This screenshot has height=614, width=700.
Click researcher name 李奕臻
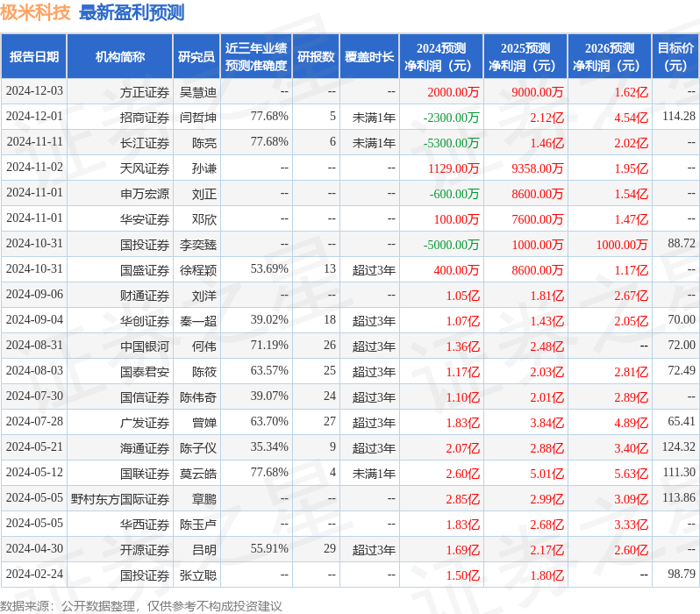point(198,245)
